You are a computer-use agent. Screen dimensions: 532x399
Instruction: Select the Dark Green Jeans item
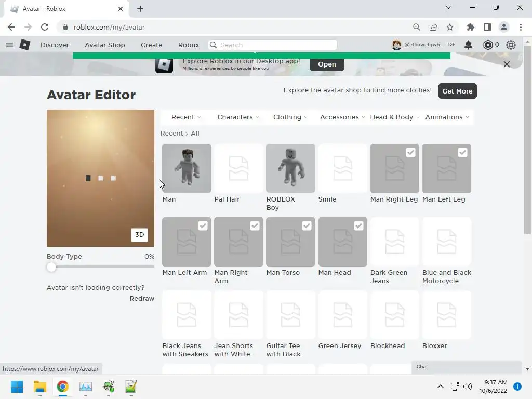pos(395,242)
